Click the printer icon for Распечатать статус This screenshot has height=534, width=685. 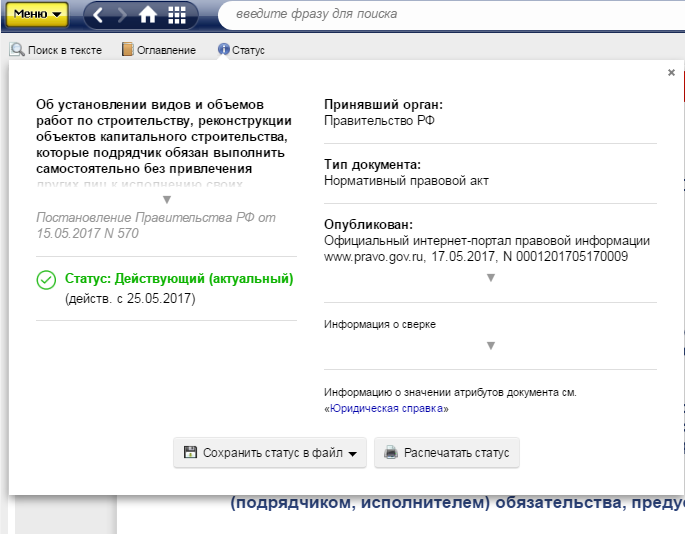[391, 453]
